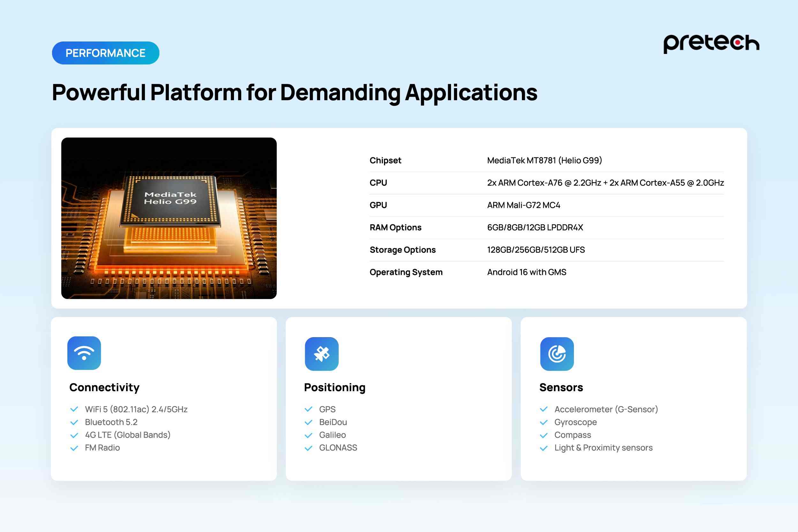Viewport: 798px width, 532px height.
Task: Click the Powerful Platform headline text
Action: click(295, 93)
